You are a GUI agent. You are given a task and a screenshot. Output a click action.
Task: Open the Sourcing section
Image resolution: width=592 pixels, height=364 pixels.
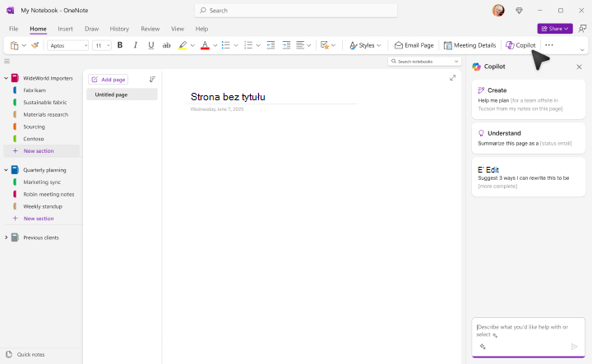point(34,127)
